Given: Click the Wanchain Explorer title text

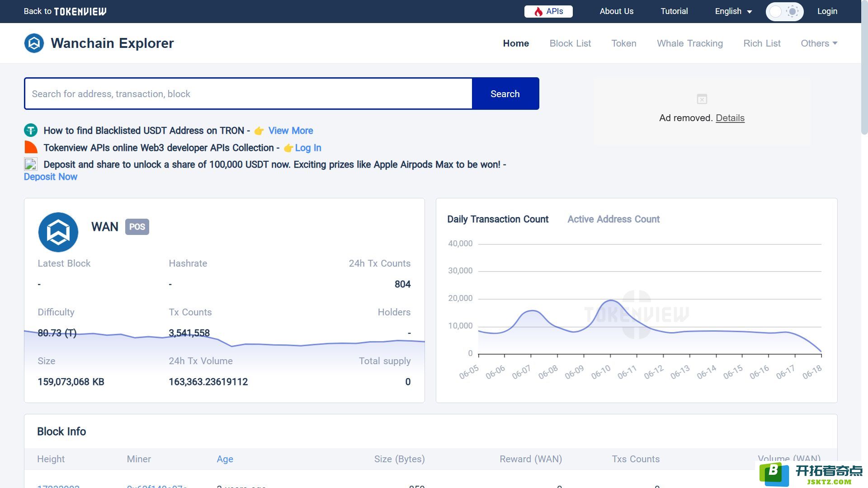Looking at the screenshot, I should 112,43.
